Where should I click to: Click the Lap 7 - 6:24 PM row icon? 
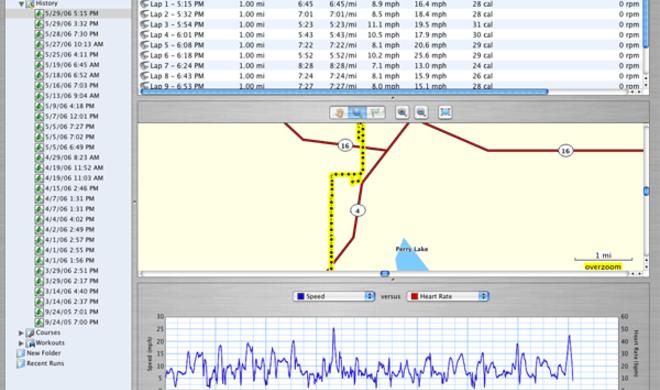click(144, 66)
